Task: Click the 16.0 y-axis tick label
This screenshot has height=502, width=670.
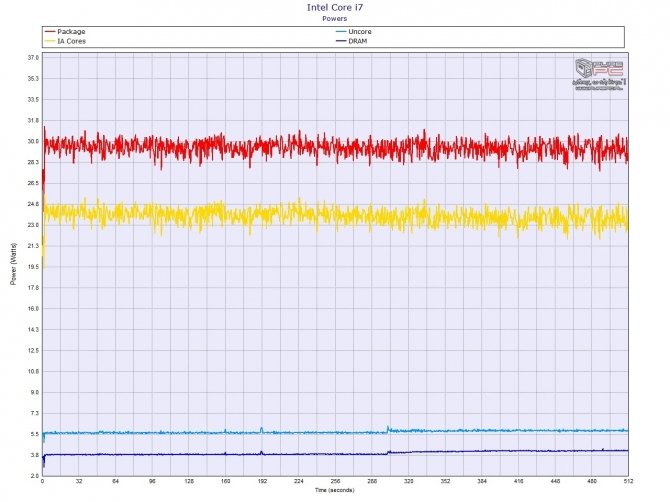Action: pyautogui.click(x=33, y=309)
